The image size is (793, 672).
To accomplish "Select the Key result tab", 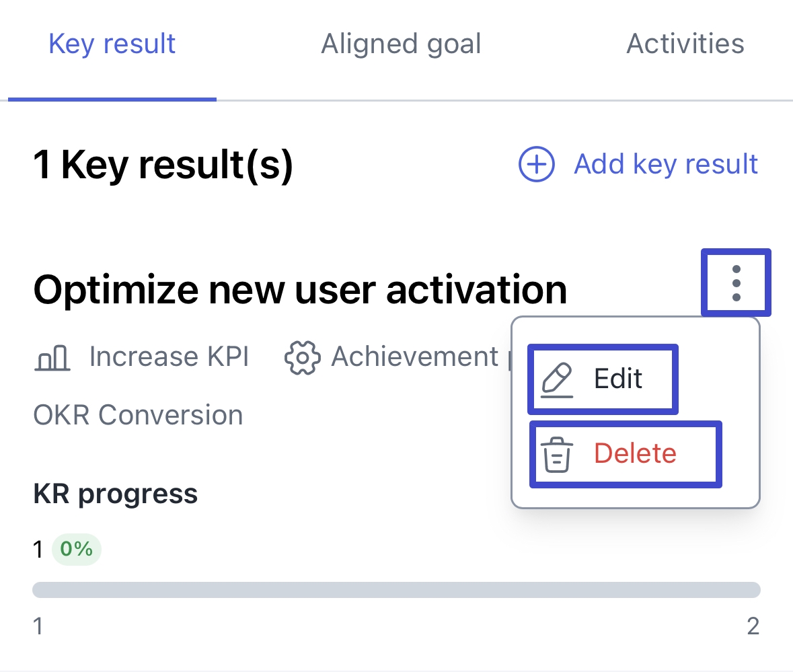I will pos(112,44).
